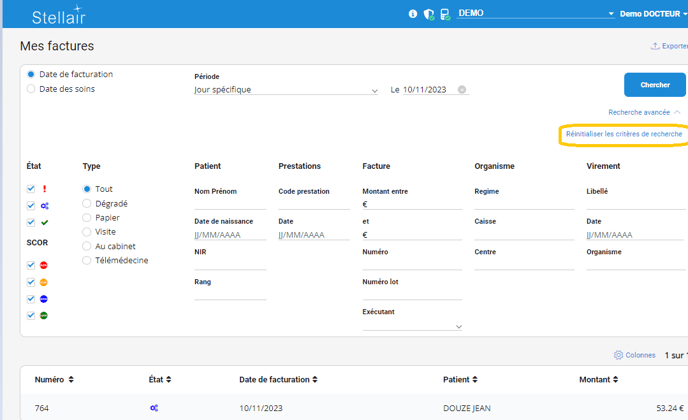688x420 pixels.
Task: Click the card reader status icon
Action: pos(445,14)
